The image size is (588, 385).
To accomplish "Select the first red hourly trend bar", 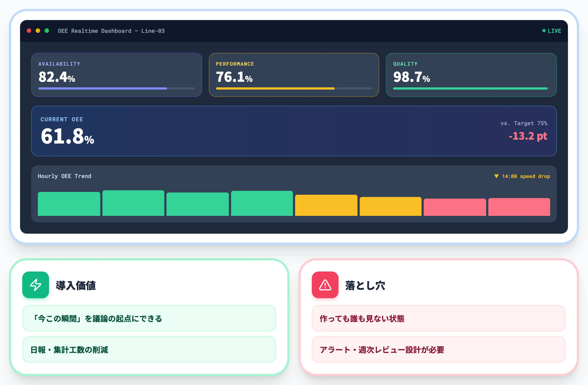I will pos(455,207).
